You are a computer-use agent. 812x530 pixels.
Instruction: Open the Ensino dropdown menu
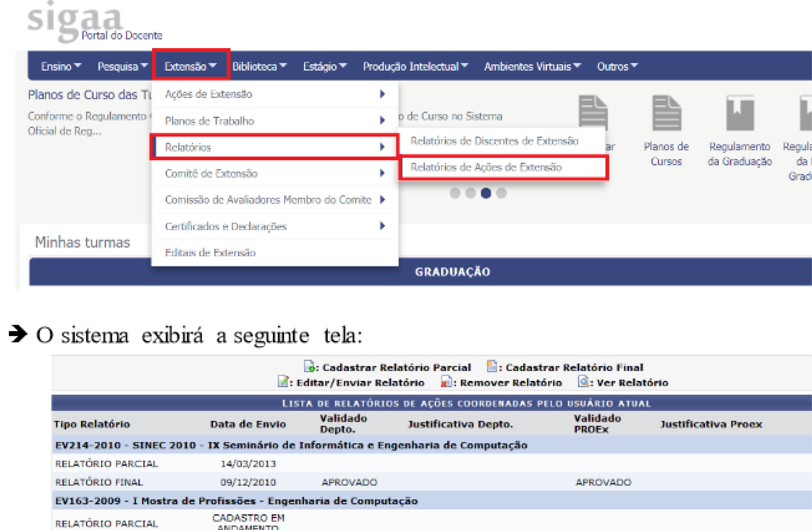pos(60,66)
